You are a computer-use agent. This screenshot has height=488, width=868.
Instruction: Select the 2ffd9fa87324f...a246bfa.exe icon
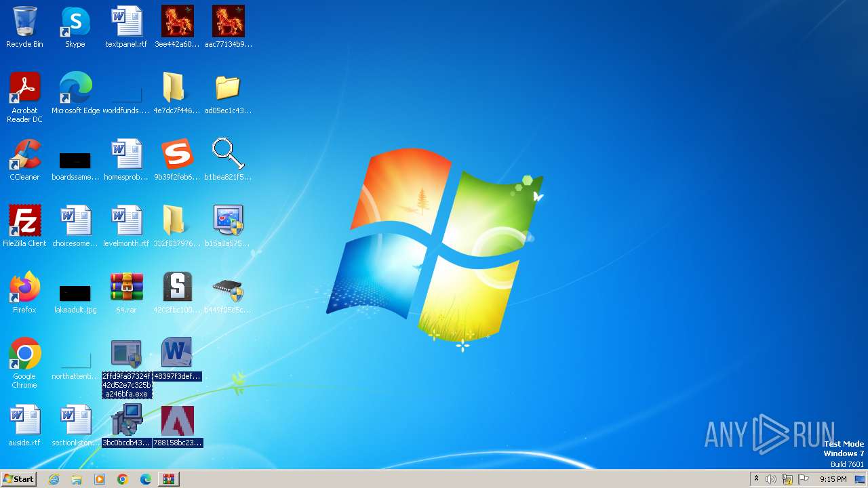[127, 369]
